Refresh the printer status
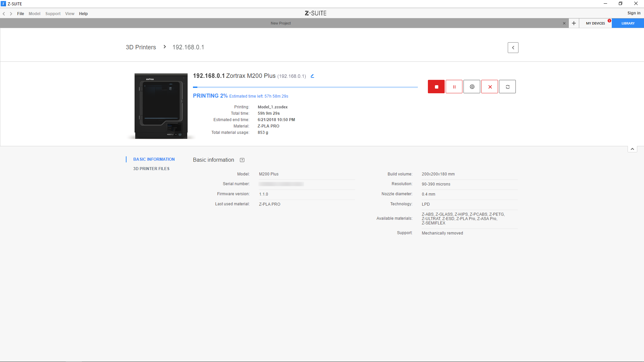This screenshot has height=362, width=644. point(507,87)
